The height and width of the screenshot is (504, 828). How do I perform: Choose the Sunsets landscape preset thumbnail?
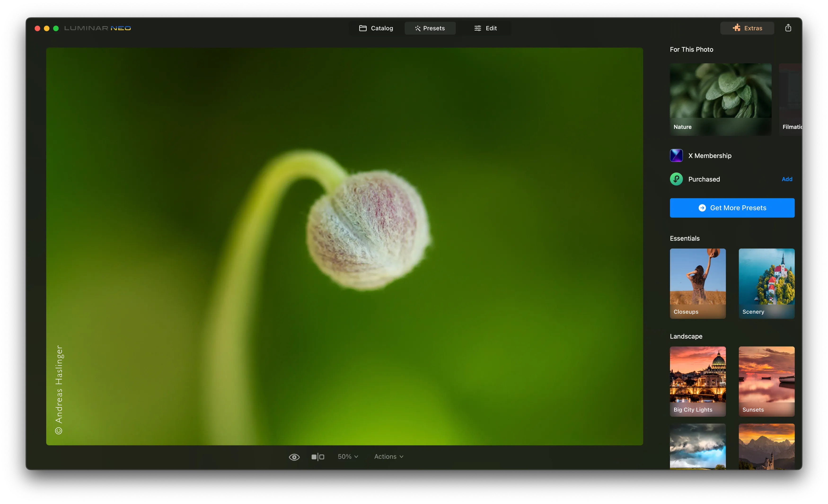766,381
